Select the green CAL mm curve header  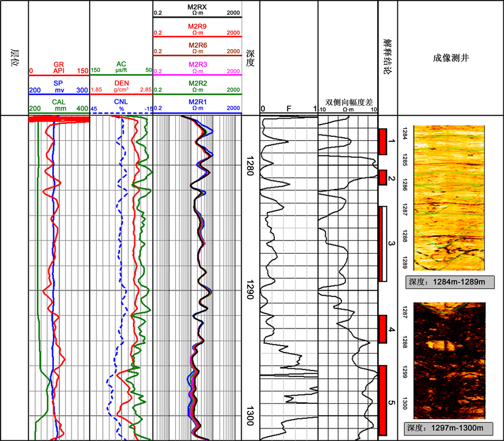pos(60,105)
